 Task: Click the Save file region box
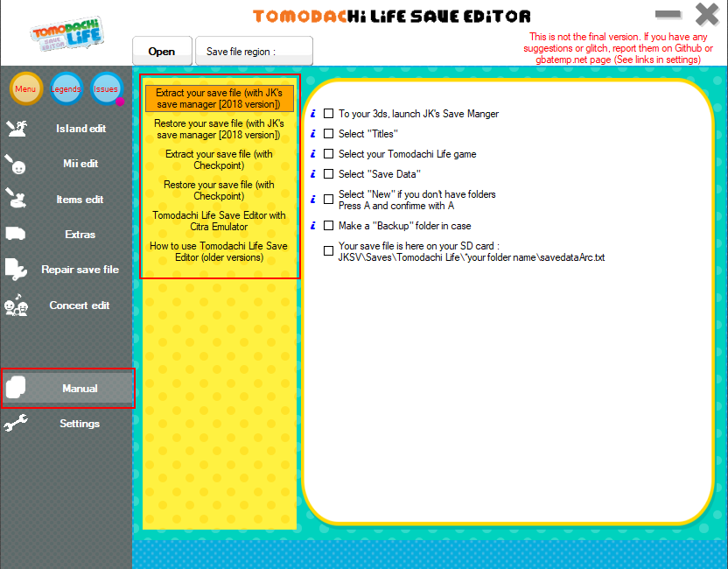[254, 51]
